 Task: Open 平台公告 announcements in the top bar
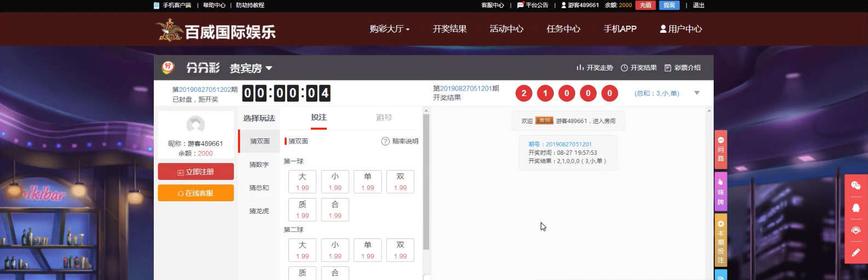click(533, 5)
